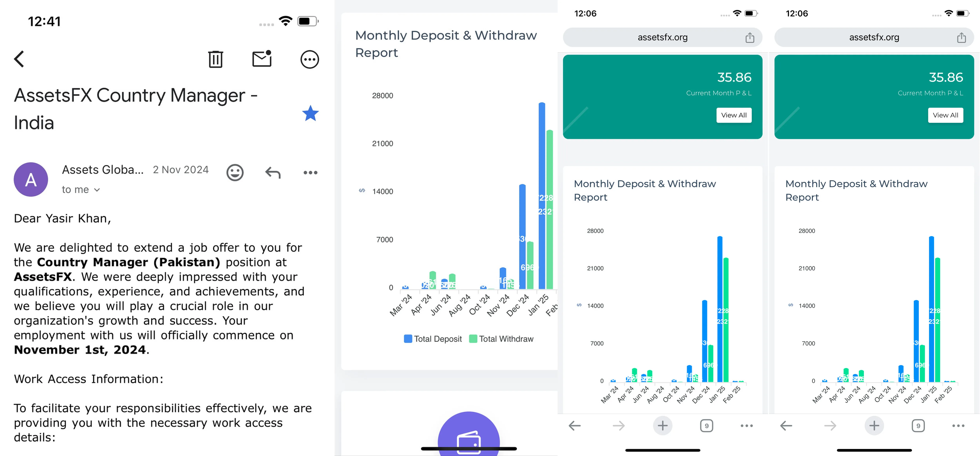Tap the "35.86" value in the middle browser screen
The width and height of the screenshot is (980, 456).
coord(734,77)
